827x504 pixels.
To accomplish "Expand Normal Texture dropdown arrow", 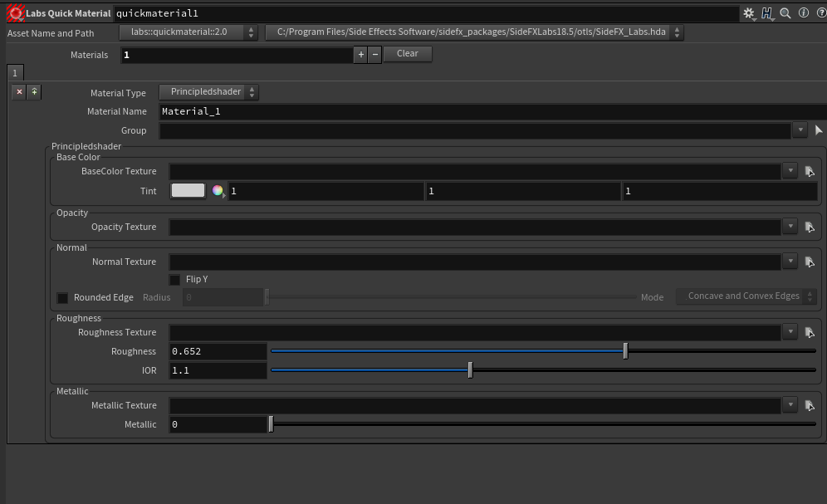I will [790, 261].
